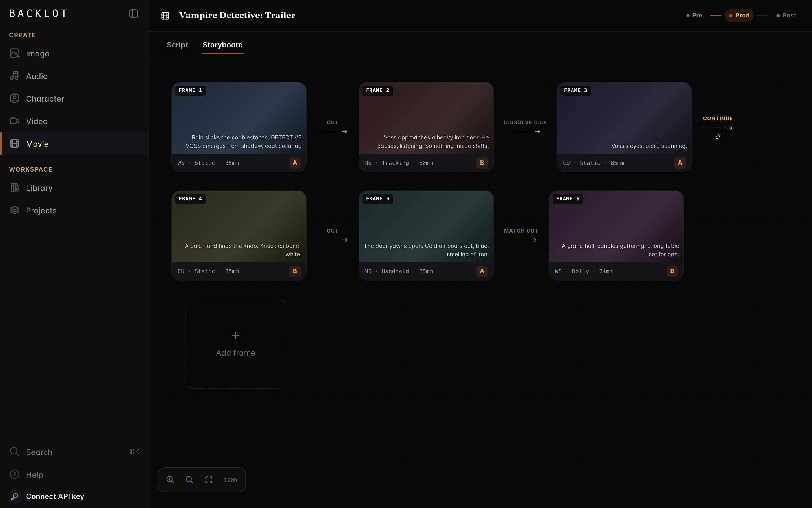Switch to the Script tab

tap(177, 45)
